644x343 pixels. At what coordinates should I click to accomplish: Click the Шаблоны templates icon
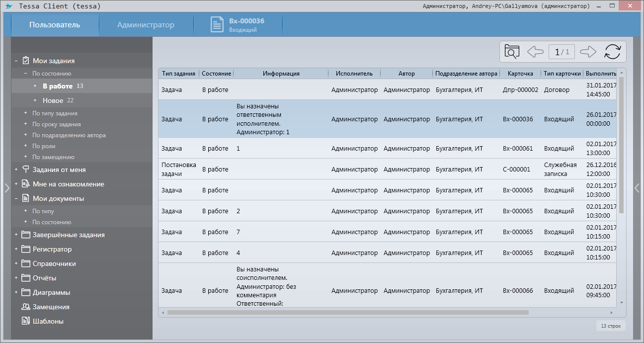26,321
